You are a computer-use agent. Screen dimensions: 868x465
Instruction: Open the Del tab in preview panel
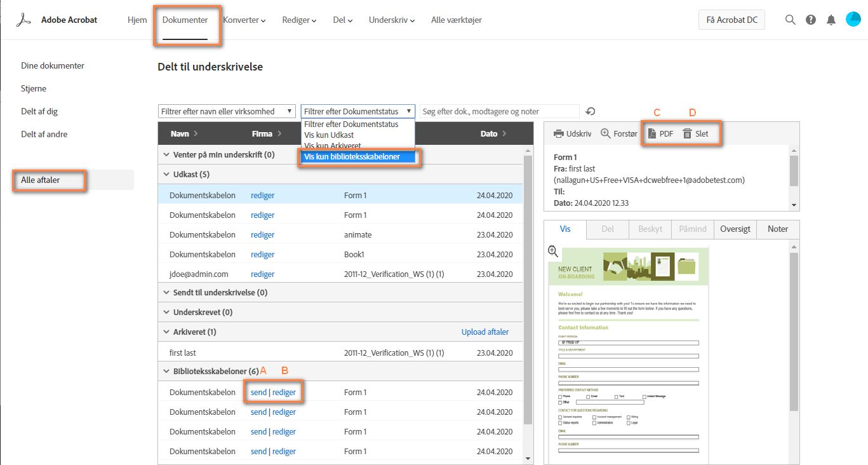(608, 229)
